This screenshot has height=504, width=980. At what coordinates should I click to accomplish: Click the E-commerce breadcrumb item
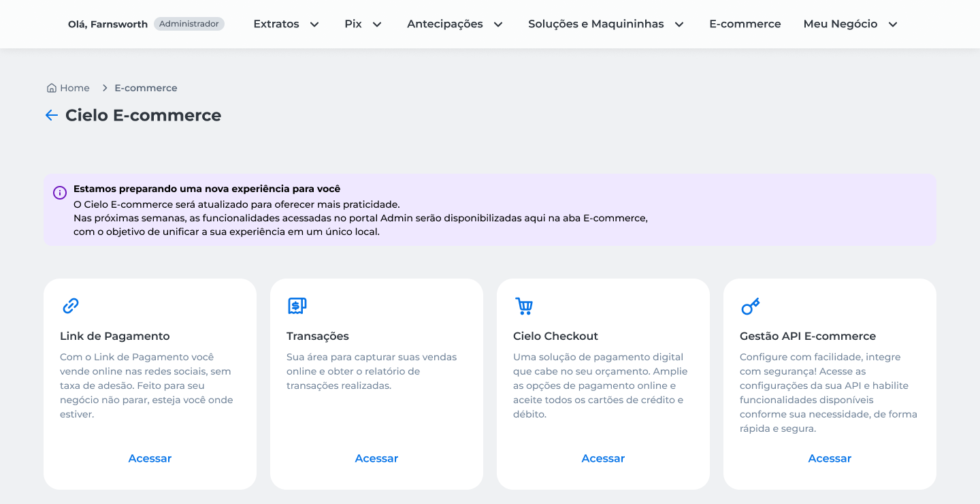(146, 88)
